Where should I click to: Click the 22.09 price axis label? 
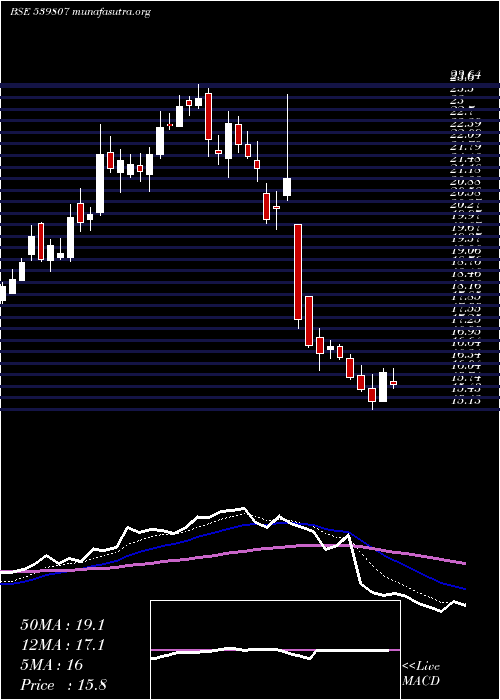point(466,134)
